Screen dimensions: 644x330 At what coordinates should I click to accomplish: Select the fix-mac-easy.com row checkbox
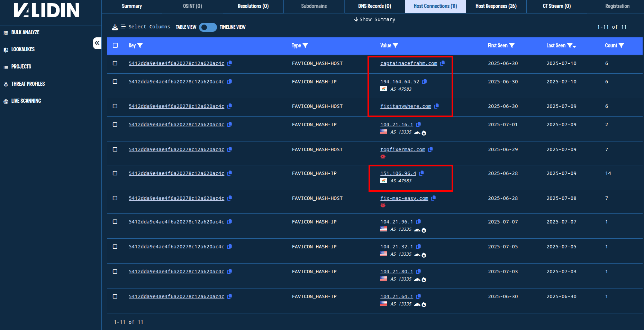point(115,198)
